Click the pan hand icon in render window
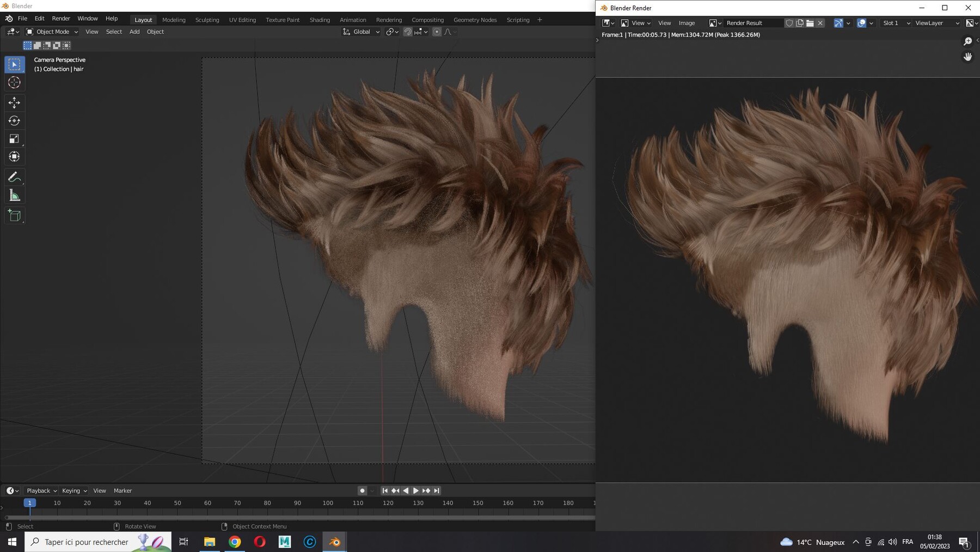This screenshot has height=552, width=980. [967, 57]
